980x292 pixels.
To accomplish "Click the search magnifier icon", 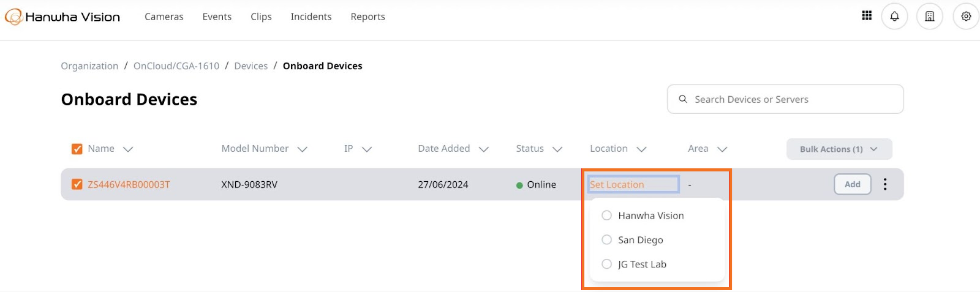I will 683,99.
